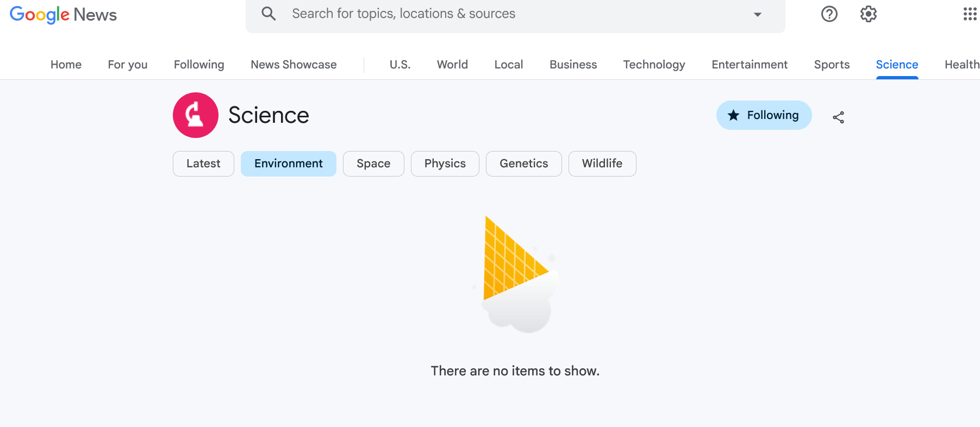Screen dimensions: 980x427
Task: Open the News Showcase tab
Action: pos(294,65)
